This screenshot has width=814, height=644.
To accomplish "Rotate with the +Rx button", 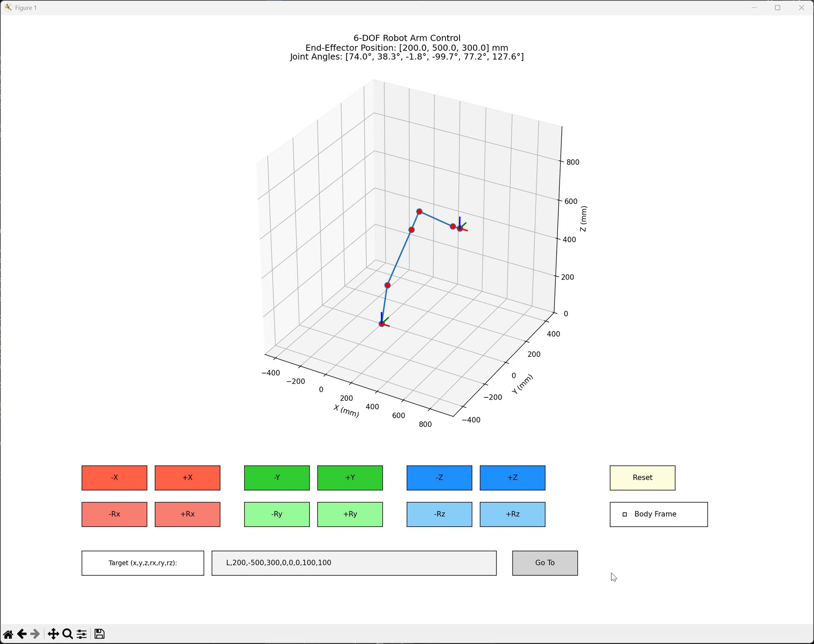I will [187, 514].
